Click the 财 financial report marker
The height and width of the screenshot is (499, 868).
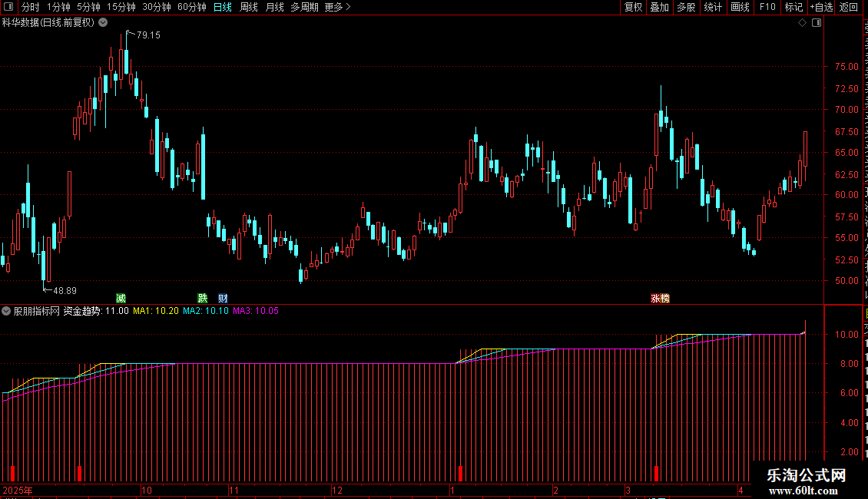tap(223, 298)
